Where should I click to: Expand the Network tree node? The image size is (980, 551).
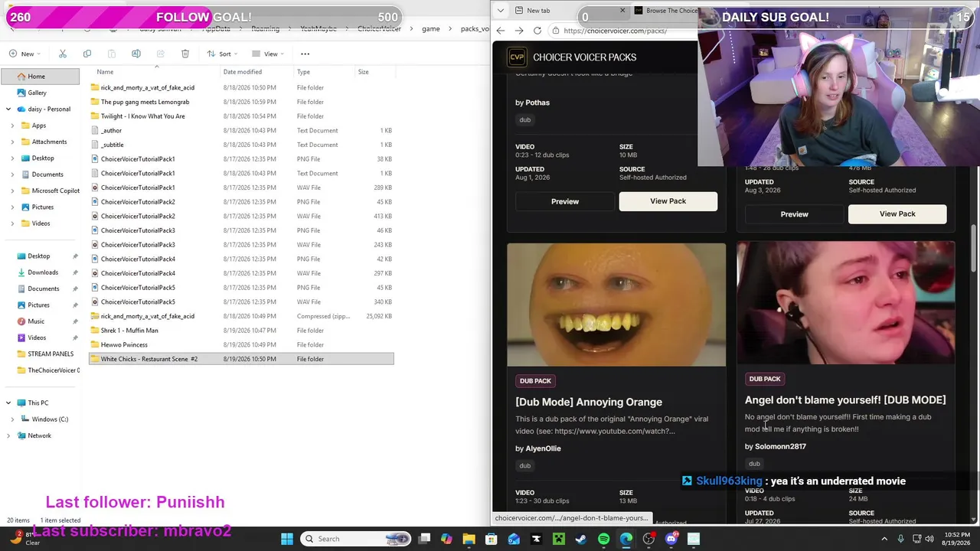[8, 436]
